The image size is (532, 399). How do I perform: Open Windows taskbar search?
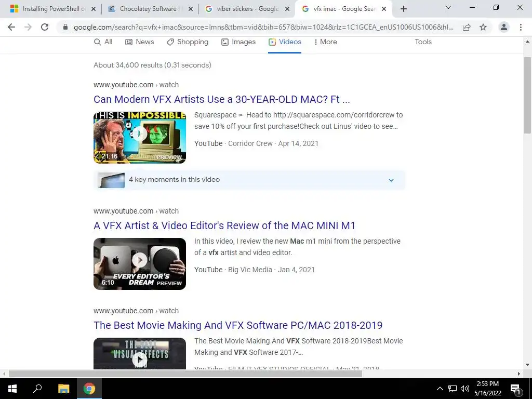pyautogui.click(x=37, y=389)
